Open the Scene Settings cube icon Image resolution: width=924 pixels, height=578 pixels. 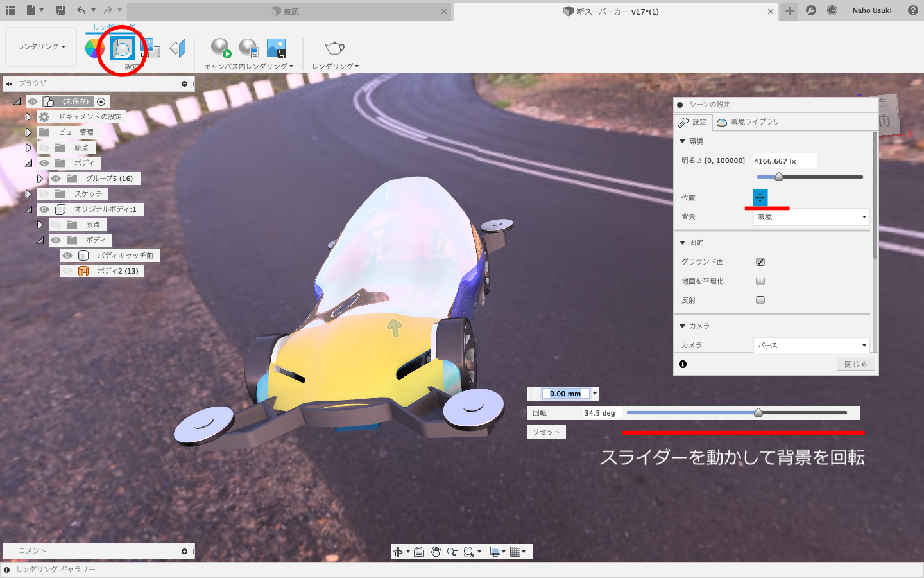point(122,47)
